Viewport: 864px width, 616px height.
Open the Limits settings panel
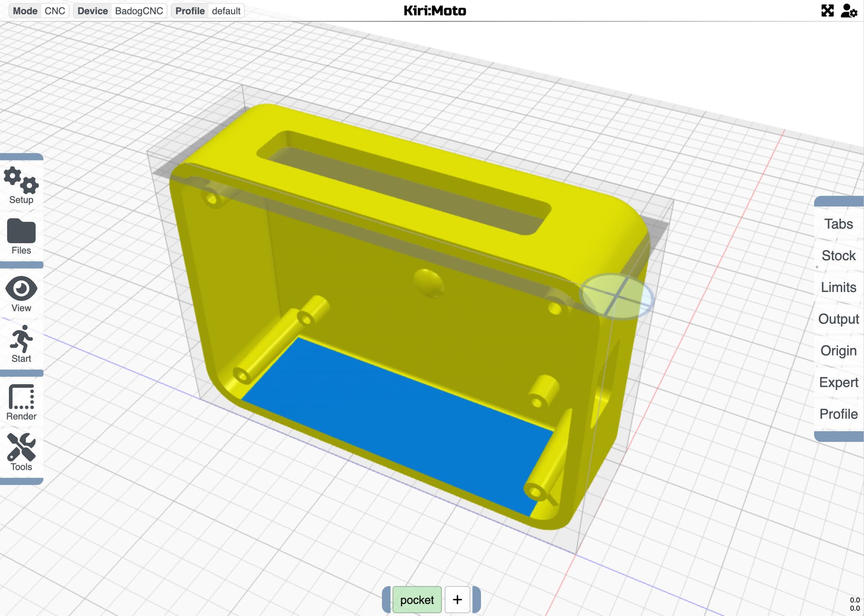[838, 287]
